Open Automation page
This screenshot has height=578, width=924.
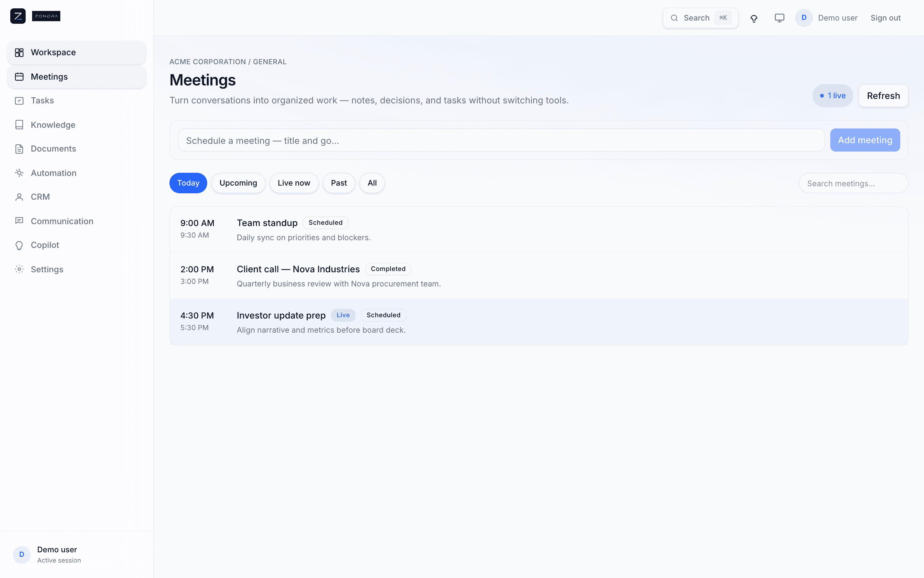point(54,173)
